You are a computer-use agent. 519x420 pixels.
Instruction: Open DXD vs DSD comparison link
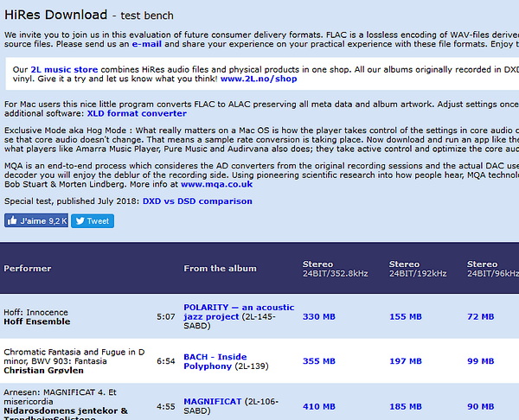197,201
